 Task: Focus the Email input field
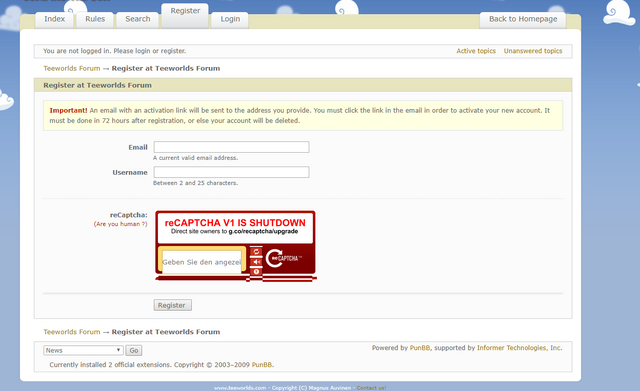pyautogui.click(x=231, y=147)
